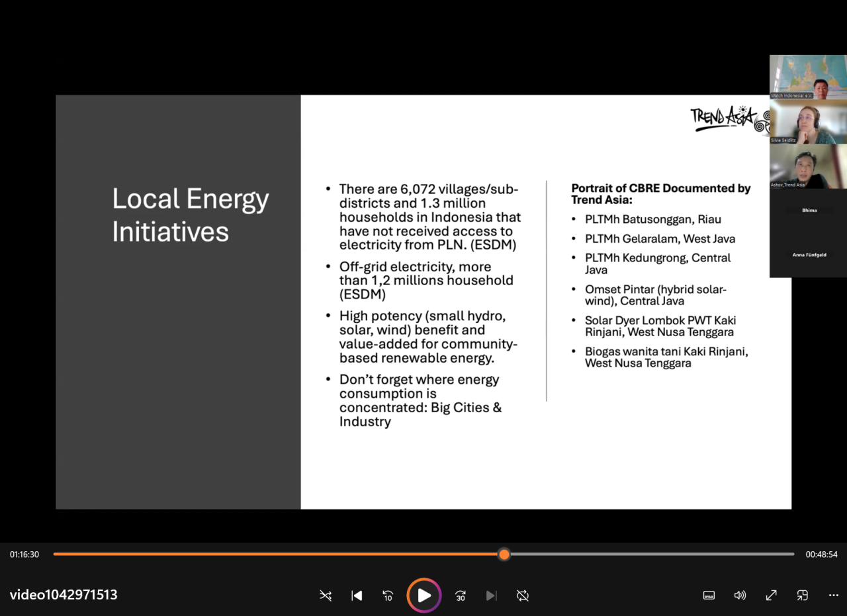Open the volume control
The image size is (847, 616).
(x=740, y=595)
